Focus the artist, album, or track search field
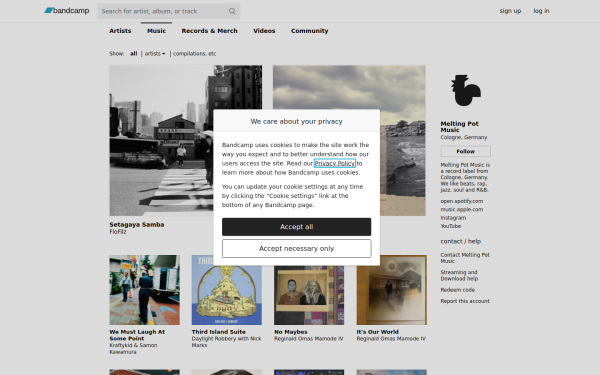Viewport: 600px width, 375px height. [168, 11]
